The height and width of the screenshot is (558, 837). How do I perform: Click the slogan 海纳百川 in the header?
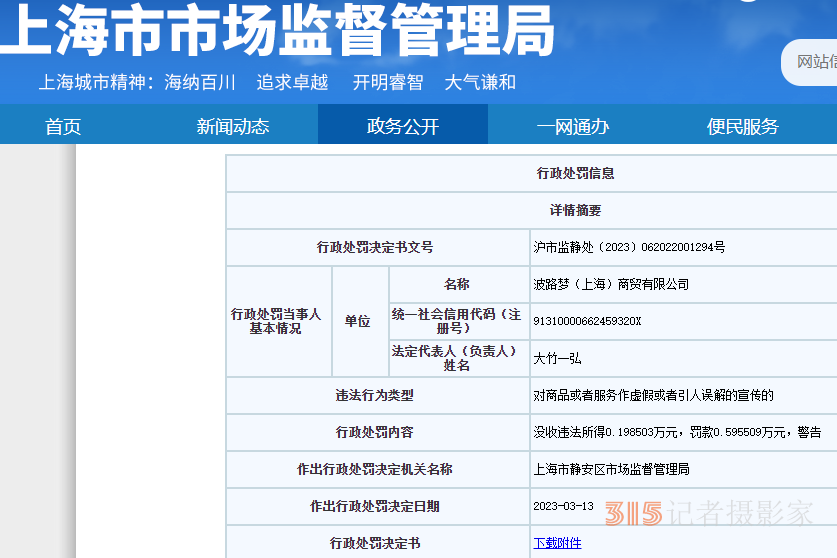click(x=200, y=82)
